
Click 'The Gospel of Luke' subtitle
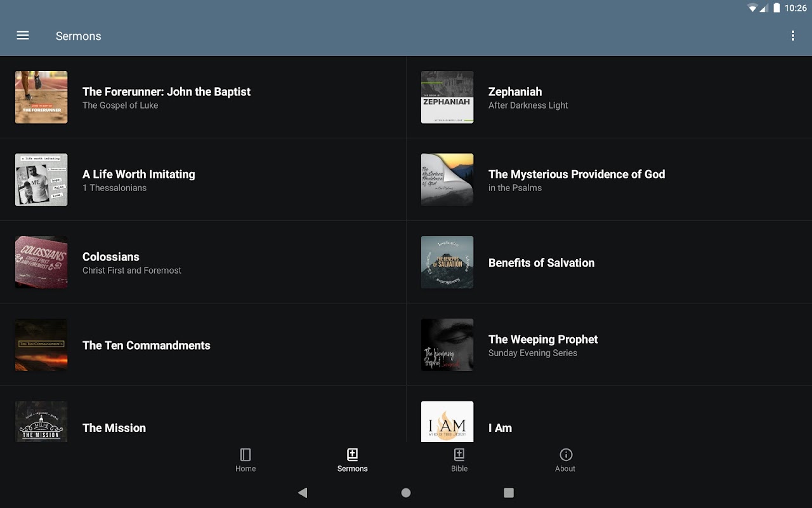121,105
